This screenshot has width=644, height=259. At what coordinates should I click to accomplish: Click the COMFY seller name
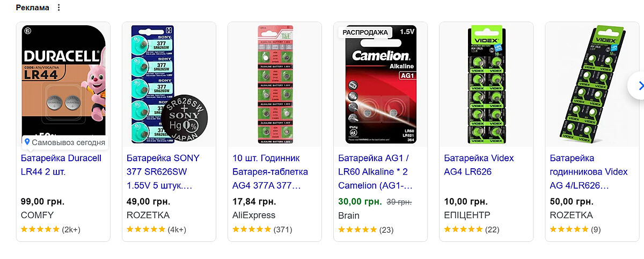[x=37, y=215]
